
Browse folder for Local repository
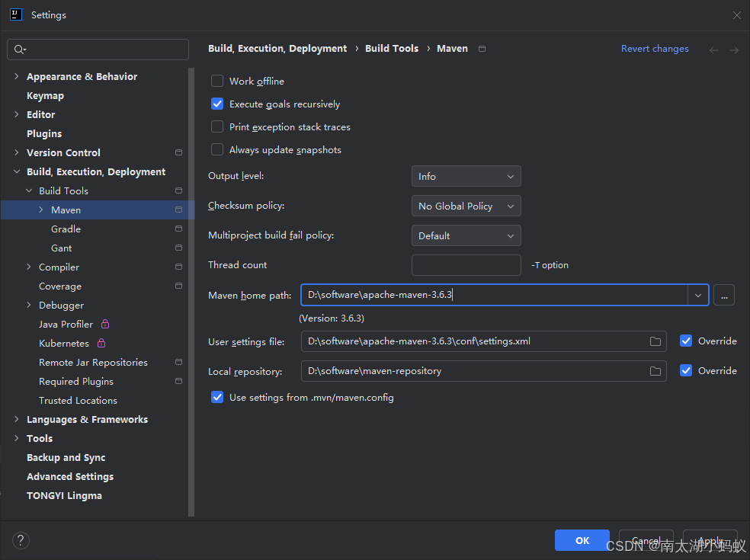pyautogui.click(x=655, y=371)
